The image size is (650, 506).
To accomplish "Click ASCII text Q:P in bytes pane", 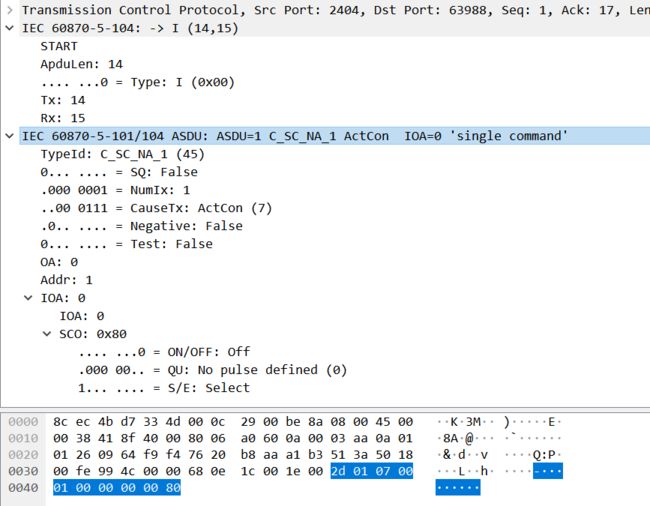I will (x=544, y=455).
